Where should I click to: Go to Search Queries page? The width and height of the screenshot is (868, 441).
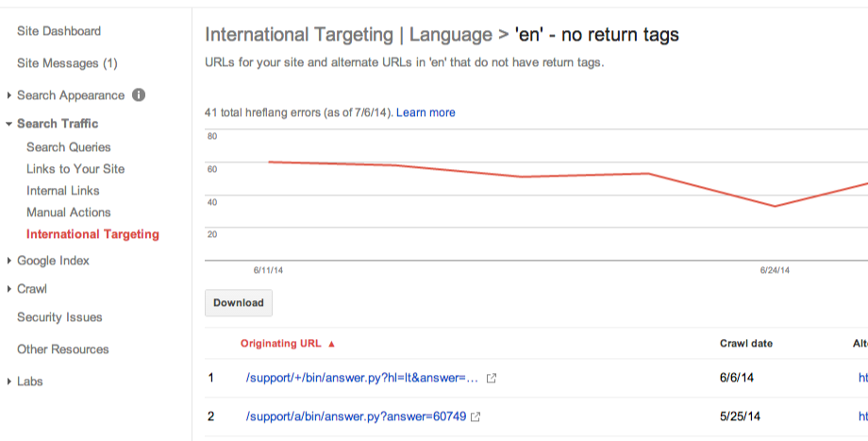(x=68, y=147)
